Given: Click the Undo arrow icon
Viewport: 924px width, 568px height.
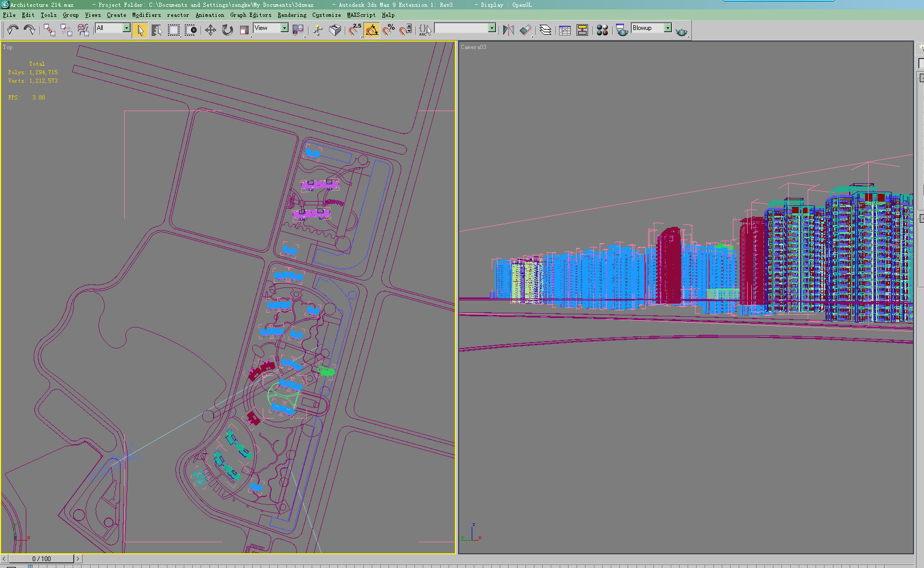Looking at the screenshot, I should click(13, 30).
